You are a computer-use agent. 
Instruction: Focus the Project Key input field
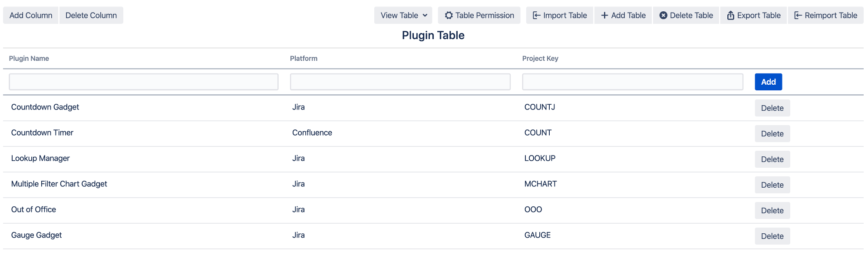click(633, 82)
